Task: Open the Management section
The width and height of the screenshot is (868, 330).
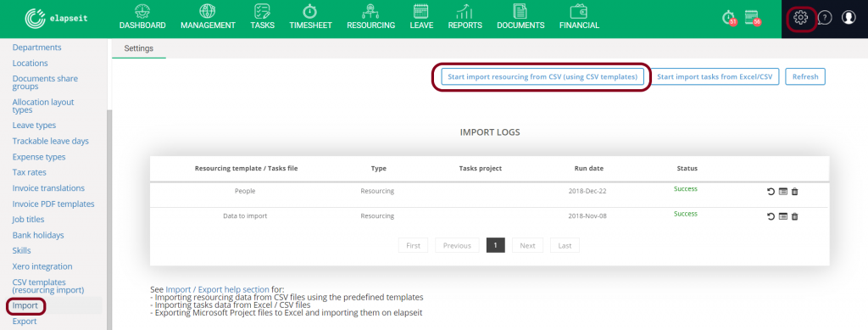Action: [208, 17]
